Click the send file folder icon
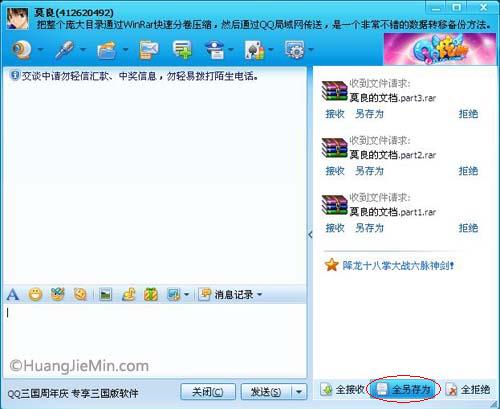Viewport: 500px width, 409px height. point(107,50)
